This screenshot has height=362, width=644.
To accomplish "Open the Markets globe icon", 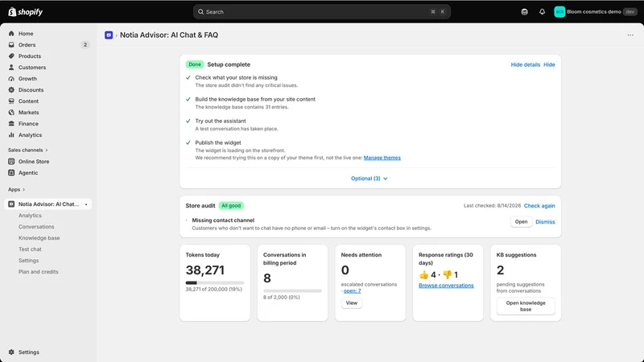I will coord(11,113).
